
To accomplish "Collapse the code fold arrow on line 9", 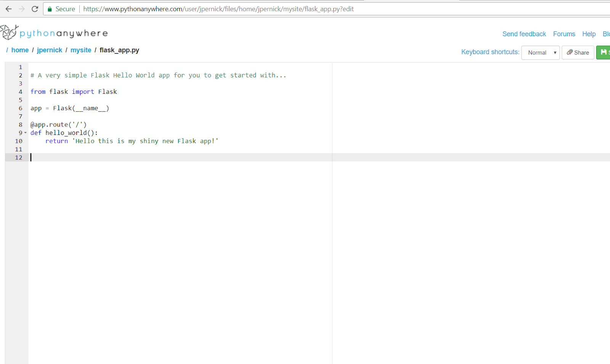I will pyautogui.click(x=26, y=133).
